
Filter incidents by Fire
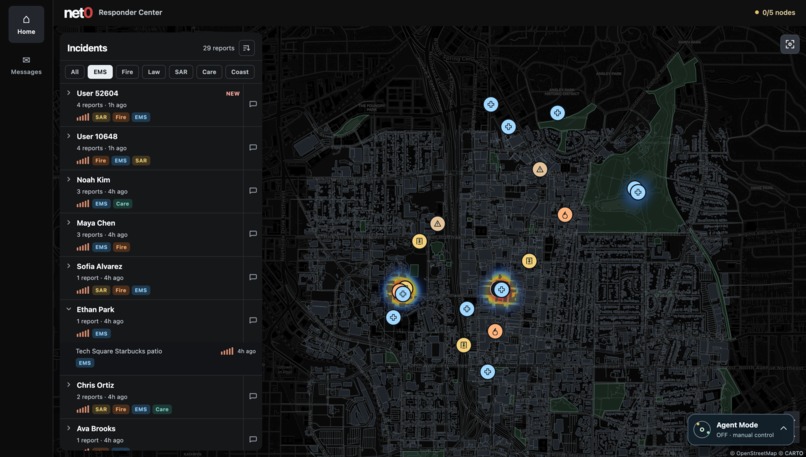(x=127, y=72)
